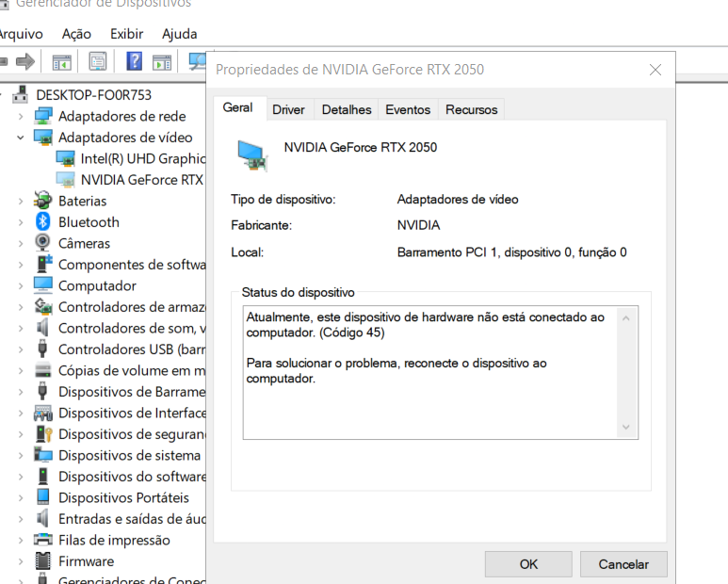This screenshot has height=584, width=728.
Task: Expand the Baterias node
Action: [x=21, y=201]
